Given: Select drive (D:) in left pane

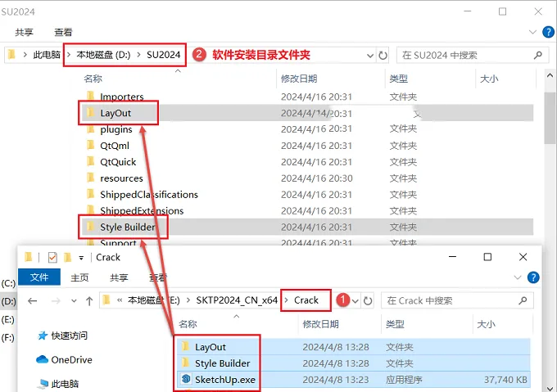Looking at the screenshot, I should pos(8,302).
